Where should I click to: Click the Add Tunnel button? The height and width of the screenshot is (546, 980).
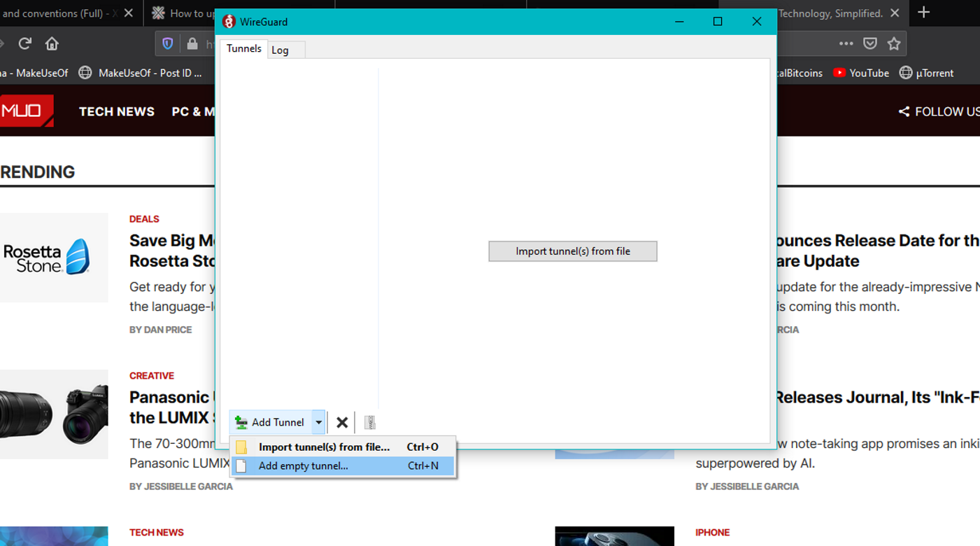point(271,422)
